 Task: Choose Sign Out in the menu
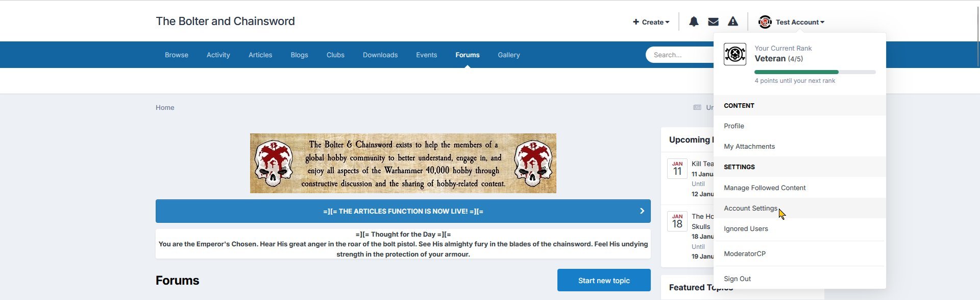737,279
